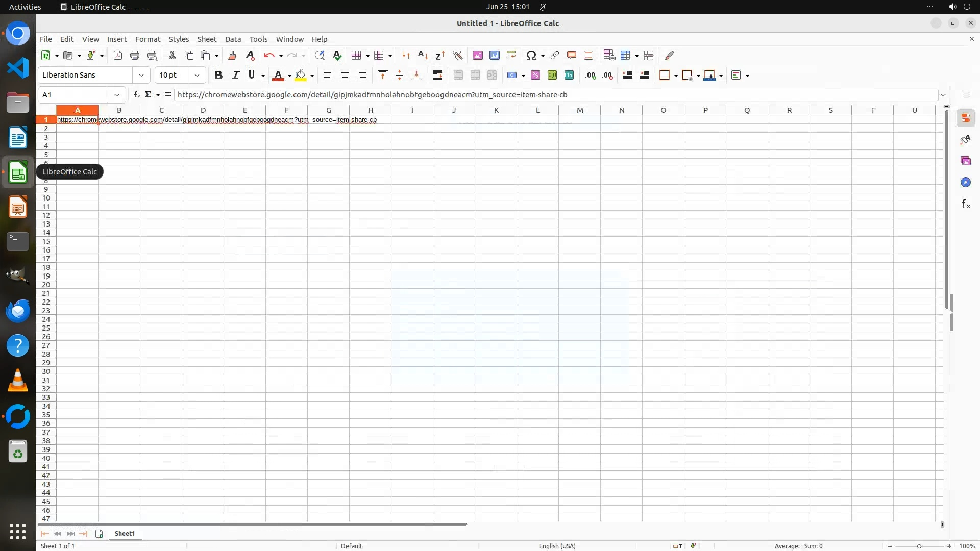
Task: Click the Format as Percent icon
Action: (x=535, y=75)
